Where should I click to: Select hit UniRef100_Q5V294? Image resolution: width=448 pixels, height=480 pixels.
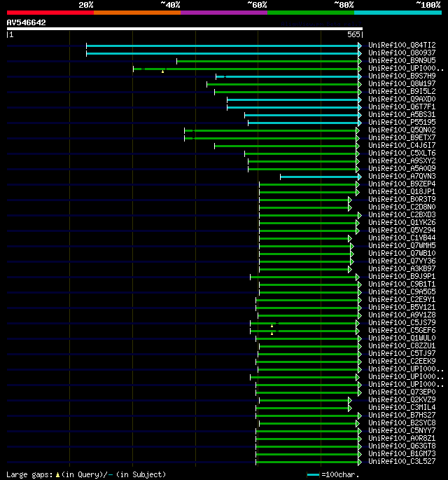pyautogui.click(x=402, y=231)
